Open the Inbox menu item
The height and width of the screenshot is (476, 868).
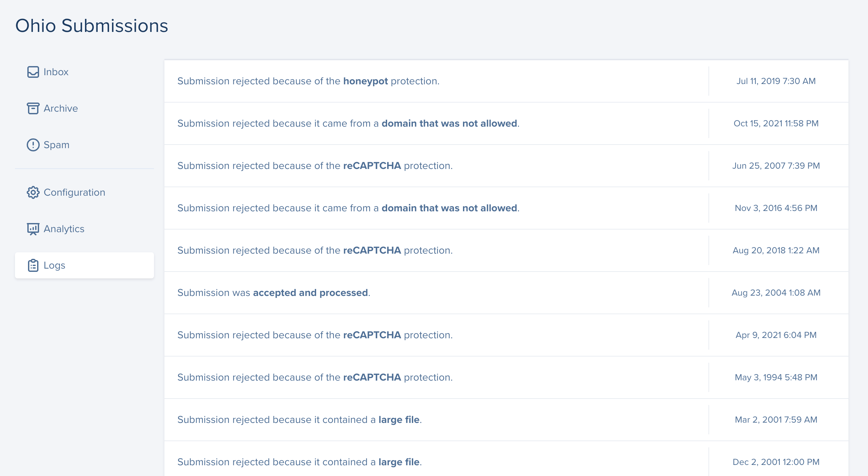[56, 72]
